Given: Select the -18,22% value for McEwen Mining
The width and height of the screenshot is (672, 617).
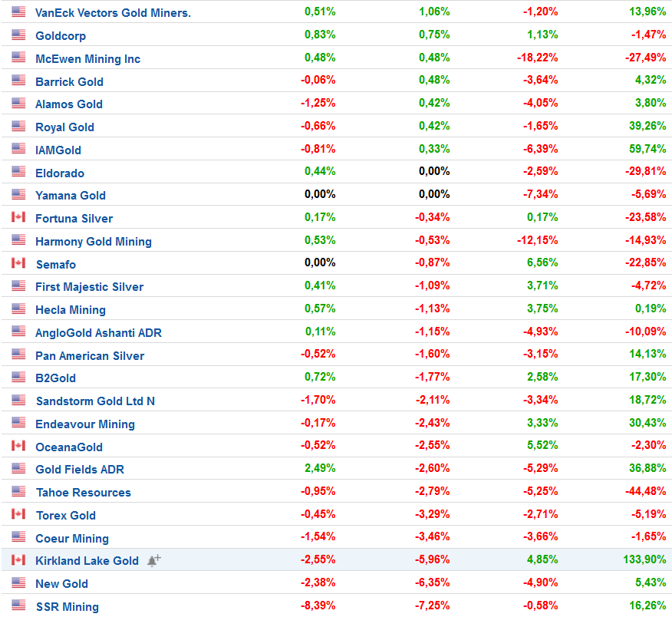Looking at the screenshot, I should coord(538,58).
